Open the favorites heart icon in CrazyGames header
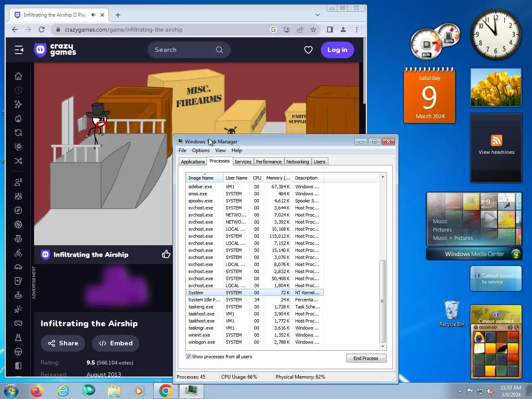Image resolution: width=532 pixels, height=399 pixels. click(308, 50)
